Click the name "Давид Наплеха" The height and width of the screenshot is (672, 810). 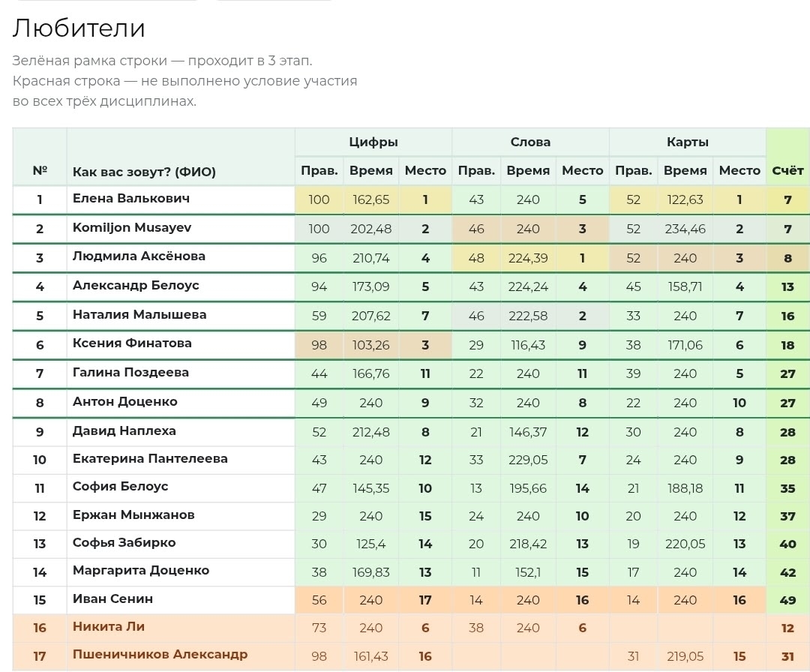click(x=124, y=430)
